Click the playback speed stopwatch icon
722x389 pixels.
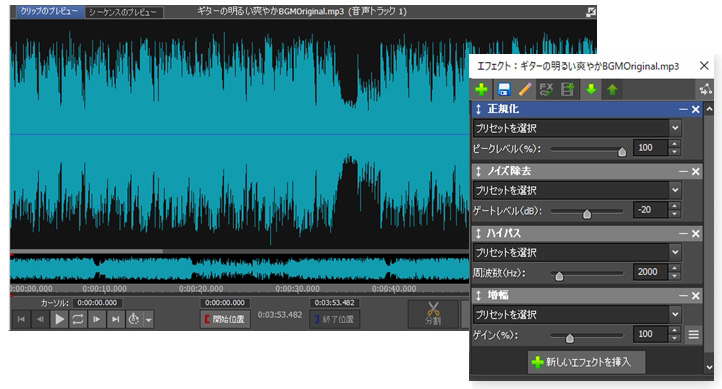tap(134, 319)
